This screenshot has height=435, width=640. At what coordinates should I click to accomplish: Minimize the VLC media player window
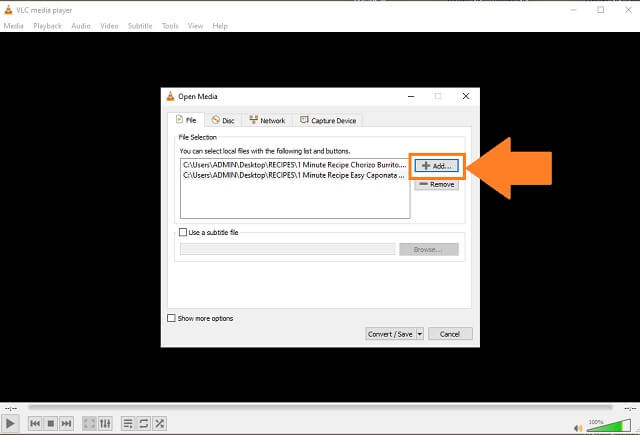573,10
